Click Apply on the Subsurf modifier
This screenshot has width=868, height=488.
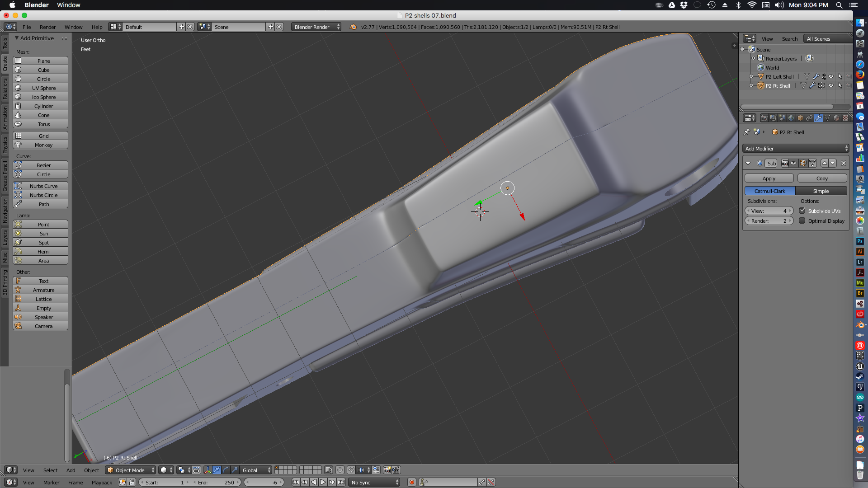coord(769,178)
